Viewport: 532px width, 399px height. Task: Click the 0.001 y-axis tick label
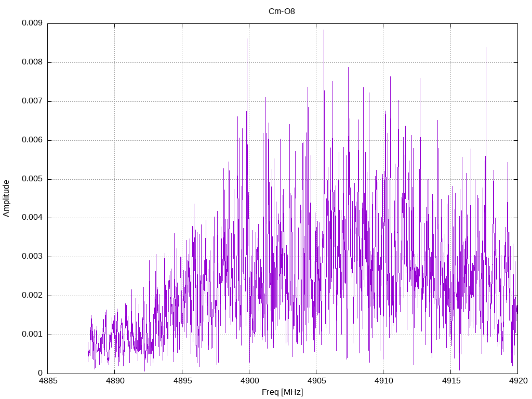point(32,334)
